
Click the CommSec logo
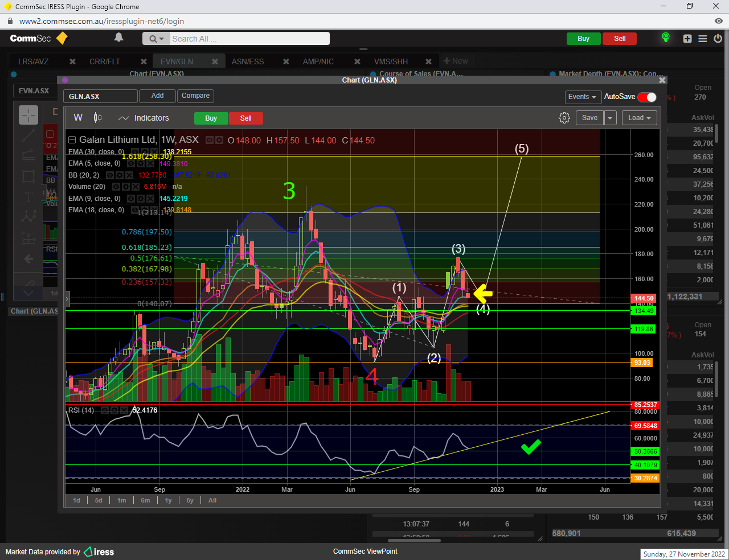click(x=39, y=38)
